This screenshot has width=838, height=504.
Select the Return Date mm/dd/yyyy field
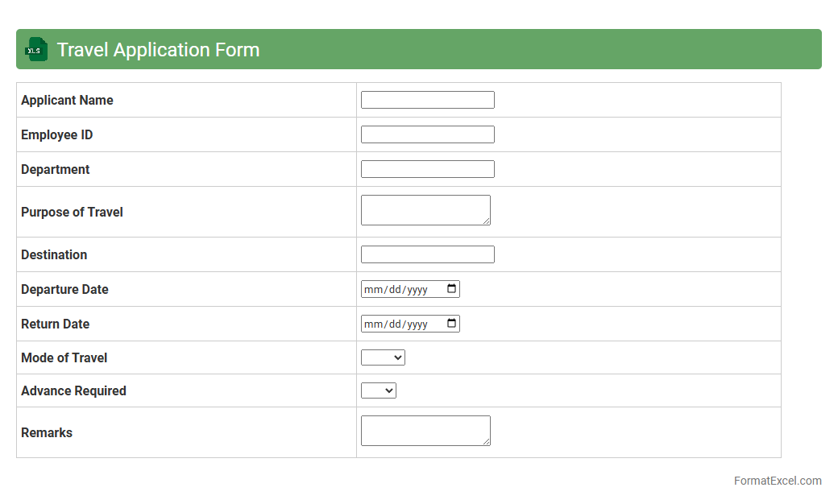pos(399,324)
